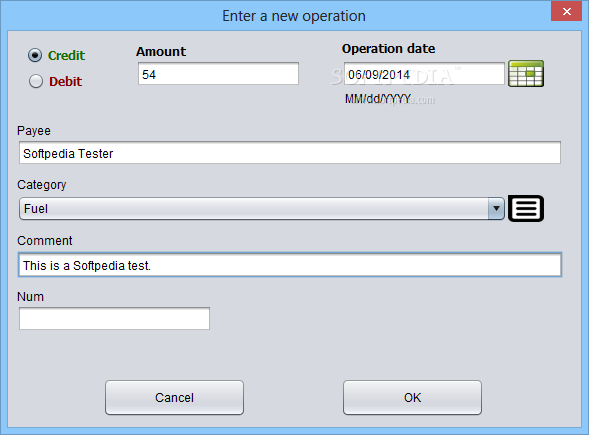This screenshot has width=589, height=435.
Task: Expand the Category dropdown arrow
Action: coord(496,208)
